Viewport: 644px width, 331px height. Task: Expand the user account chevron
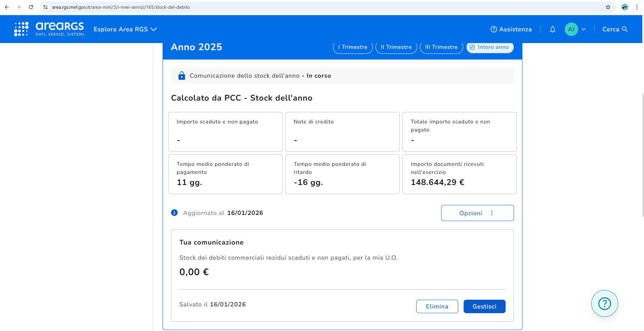click(x=584, y=29)
